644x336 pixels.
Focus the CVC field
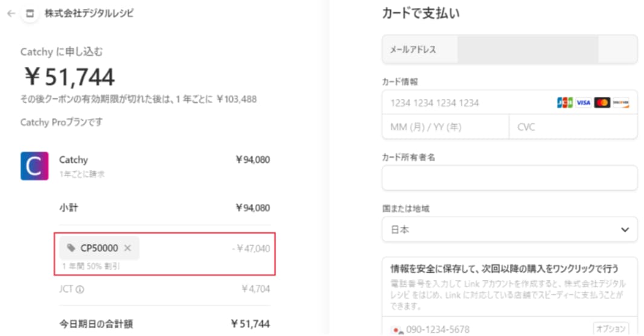pyautogui.click(x=573, y=127)
